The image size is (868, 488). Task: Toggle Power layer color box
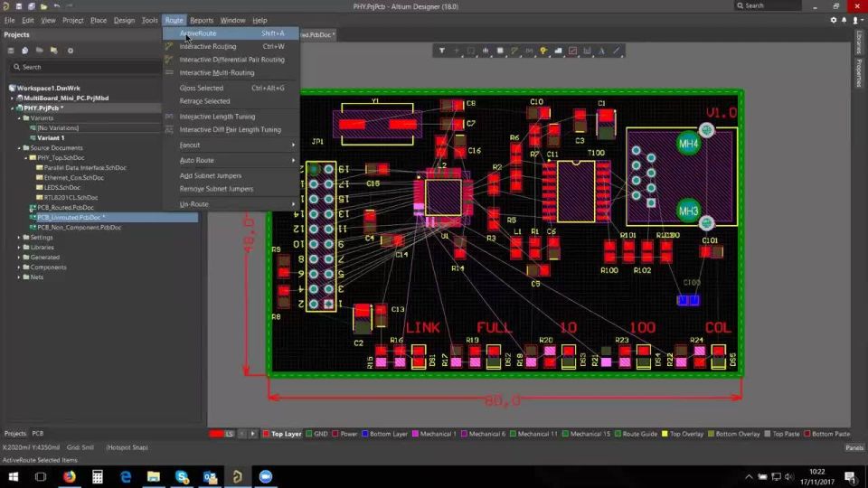[x=335, y=434]
